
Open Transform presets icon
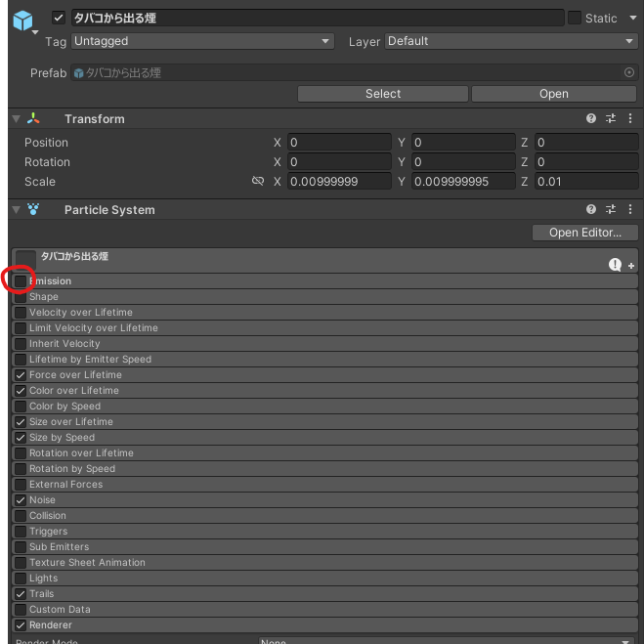tap(611, 118)
